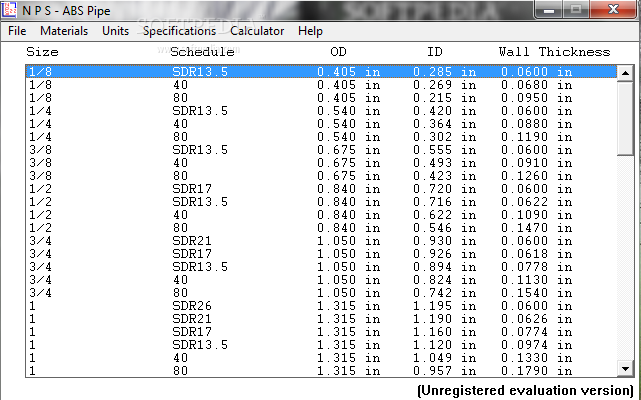
Task: Click the list scroll down arrow
Action: click(x=625, y=369)
